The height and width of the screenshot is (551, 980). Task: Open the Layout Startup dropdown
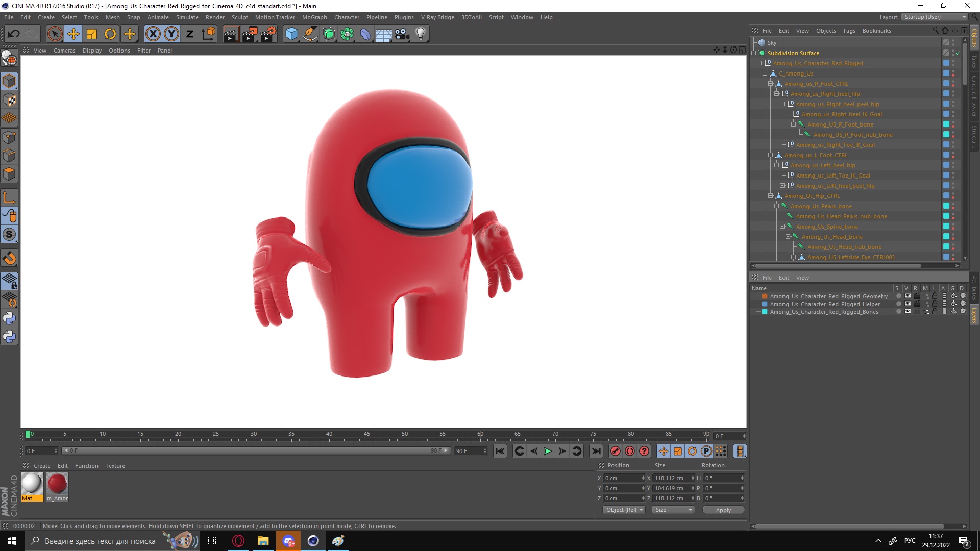935,17
